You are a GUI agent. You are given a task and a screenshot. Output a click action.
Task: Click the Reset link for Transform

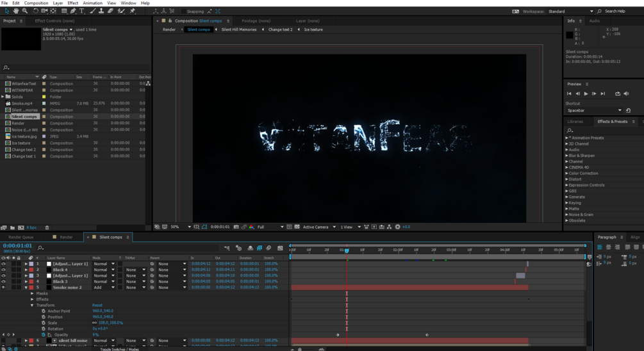click(97, 305)
